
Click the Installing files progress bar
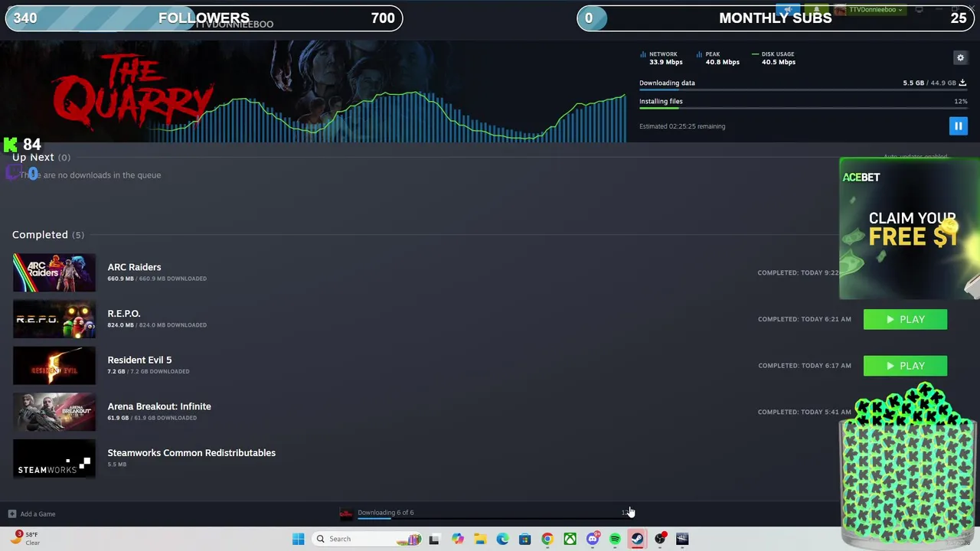pos(803,108)
